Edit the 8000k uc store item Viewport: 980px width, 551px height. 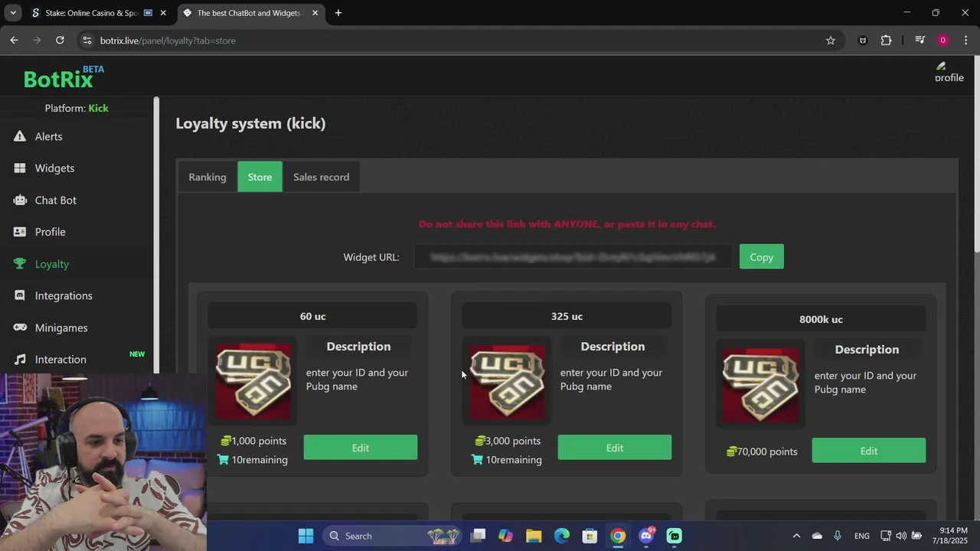[868, 451]
